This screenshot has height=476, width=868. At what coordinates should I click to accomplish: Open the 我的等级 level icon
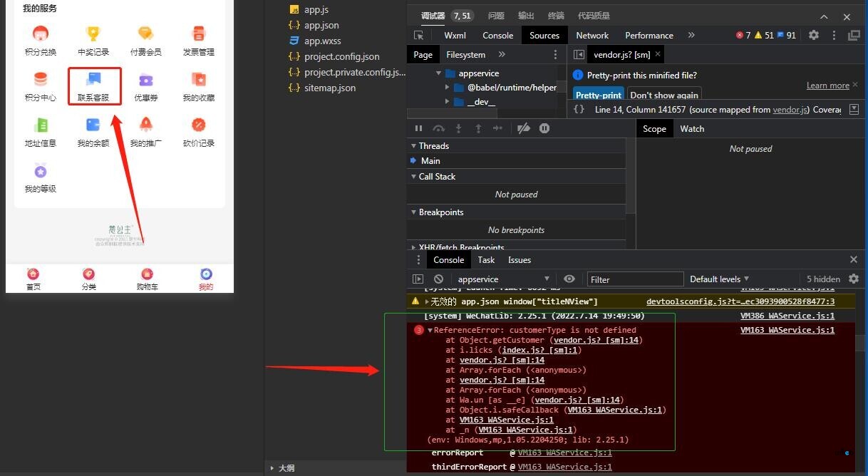41,177
